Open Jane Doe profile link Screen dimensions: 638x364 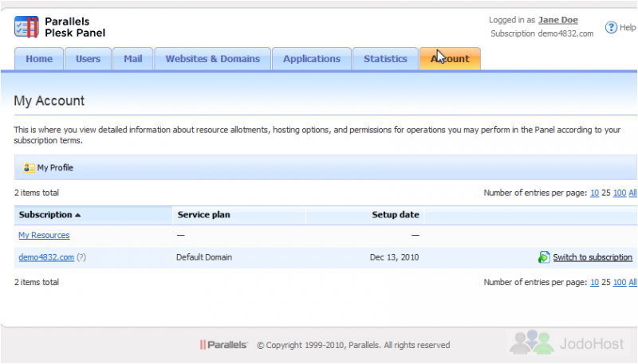(557, 20)
